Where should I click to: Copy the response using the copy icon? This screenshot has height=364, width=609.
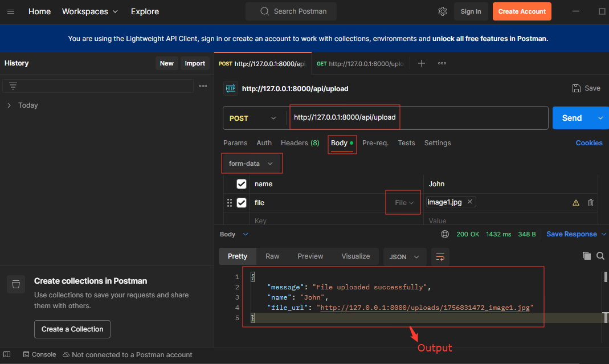coord(586,256)
